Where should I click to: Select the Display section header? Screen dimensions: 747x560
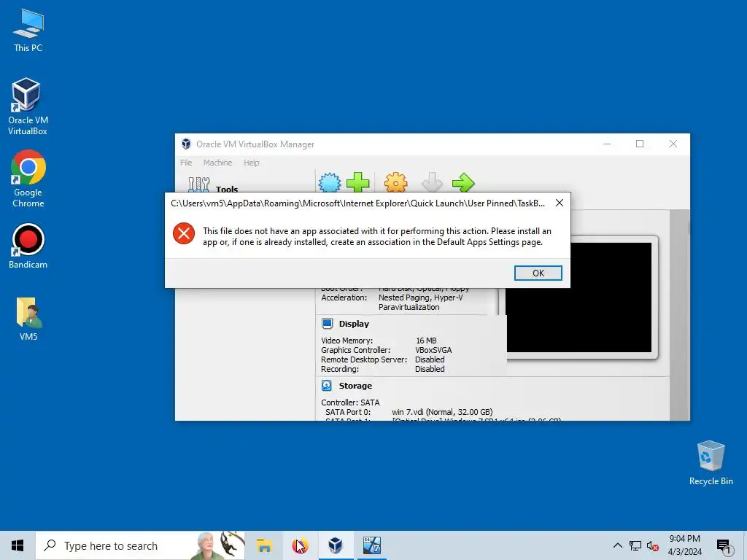point(354,324)
